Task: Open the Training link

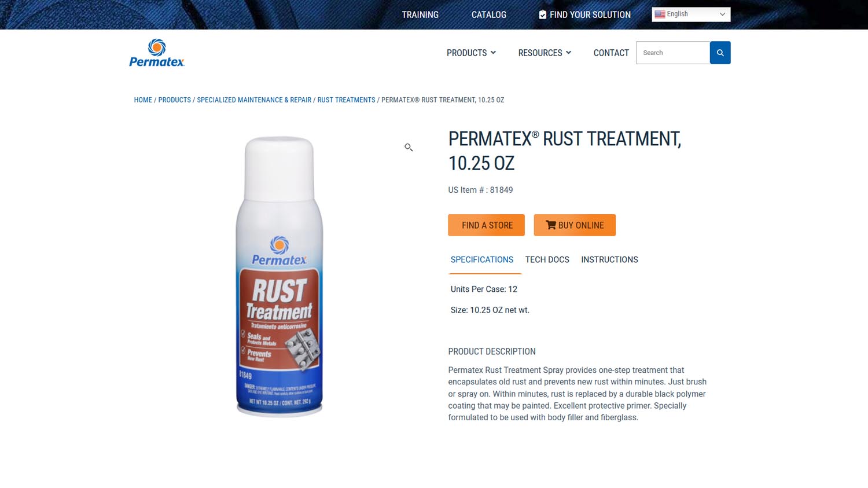Action: pos(420,14)
